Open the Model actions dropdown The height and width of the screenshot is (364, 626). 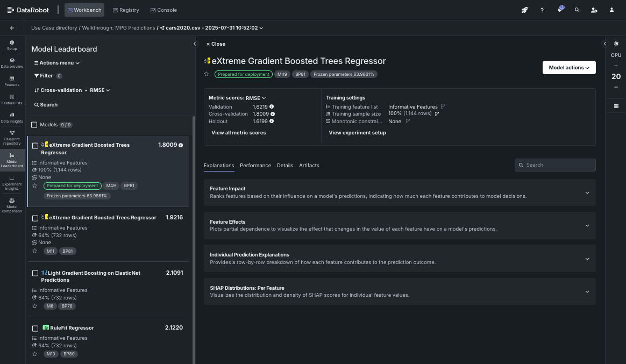point(568,68)
